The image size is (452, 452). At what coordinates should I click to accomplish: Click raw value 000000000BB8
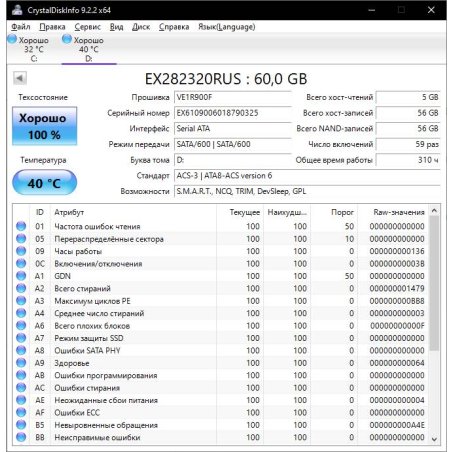coord(397,301)
